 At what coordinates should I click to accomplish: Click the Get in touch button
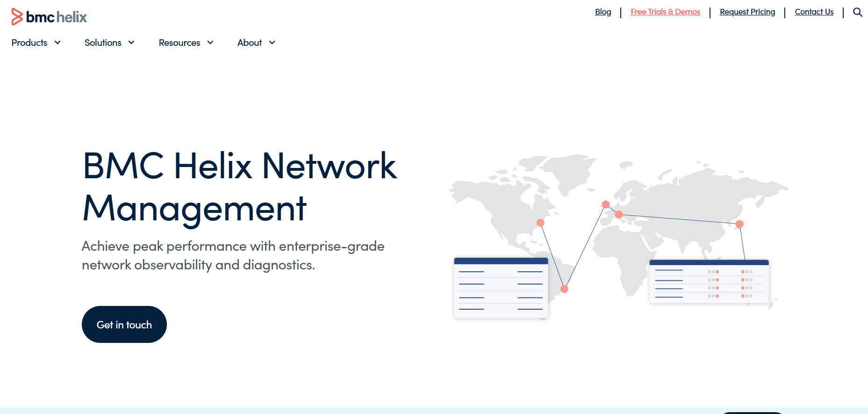coord(124,325)
